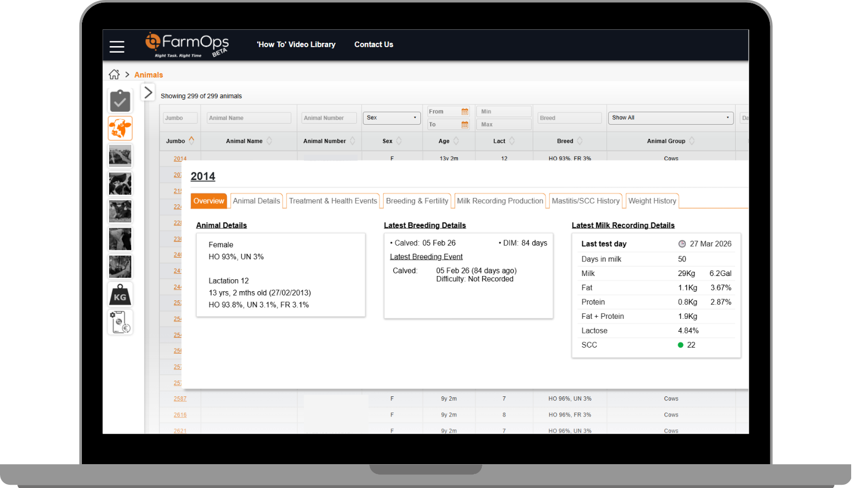Screen dimensions: 868x488
Task: Switch to the Animal Details tab
Action: (257, 201)
